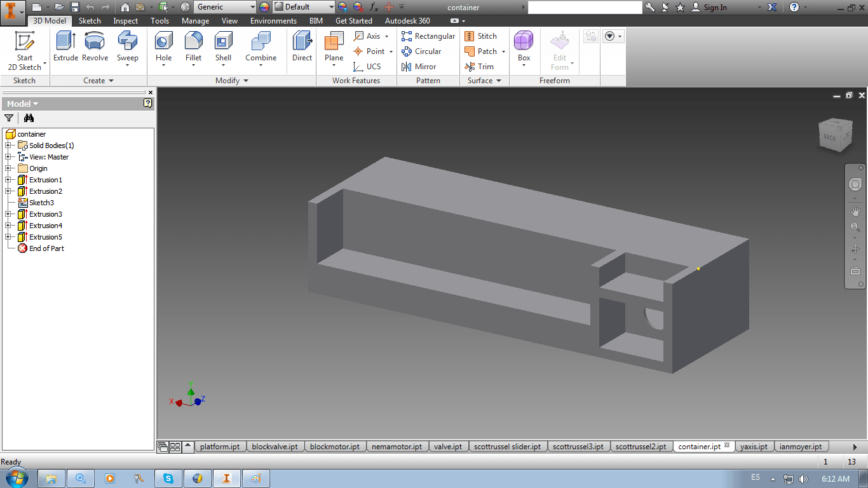Select the Trim surface tool
The width and height of the screenshot is (868, 488).
[479, 67]
